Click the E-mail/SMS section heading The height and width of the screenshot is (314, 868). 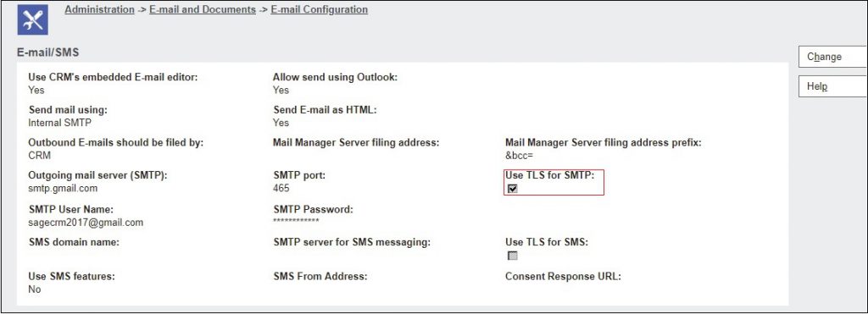tap(48, 52)
